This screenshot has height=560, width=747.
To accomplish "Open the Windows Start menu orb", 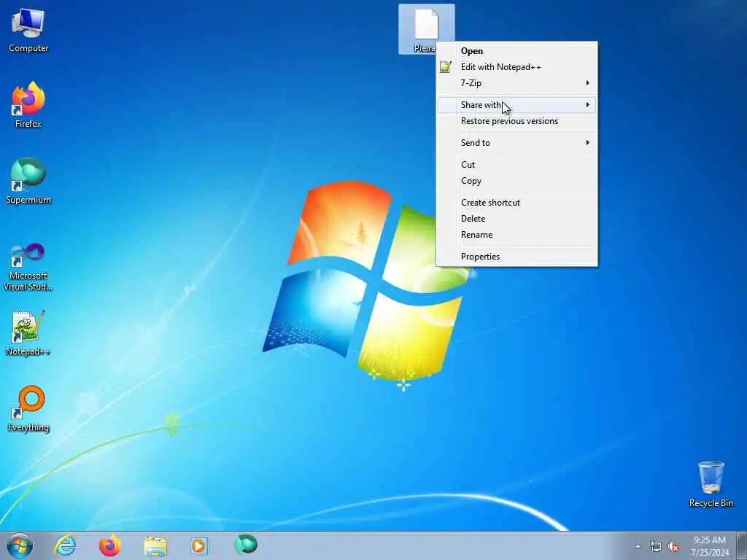I will point(20,545).
